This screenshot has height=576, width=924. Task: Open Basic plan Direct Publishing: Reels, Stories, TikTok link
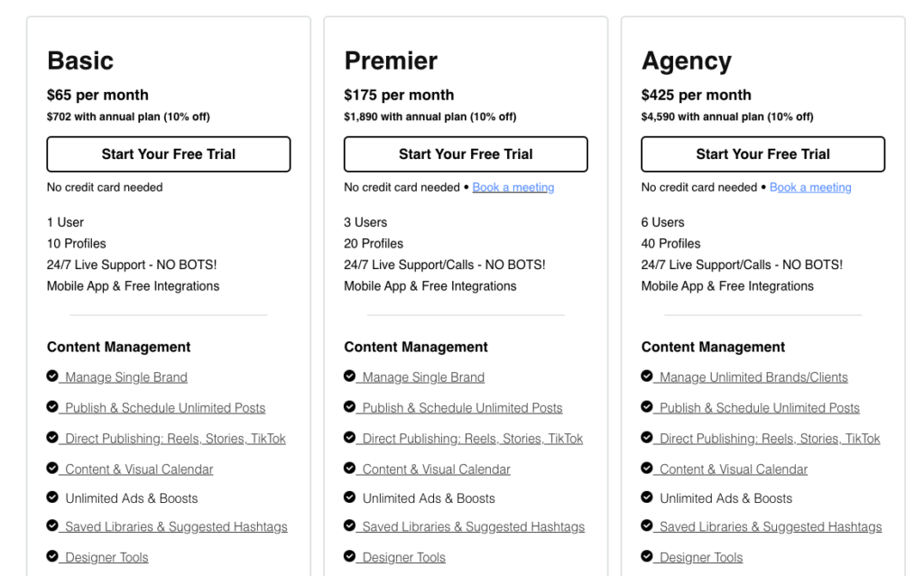[x=175, y=439]
